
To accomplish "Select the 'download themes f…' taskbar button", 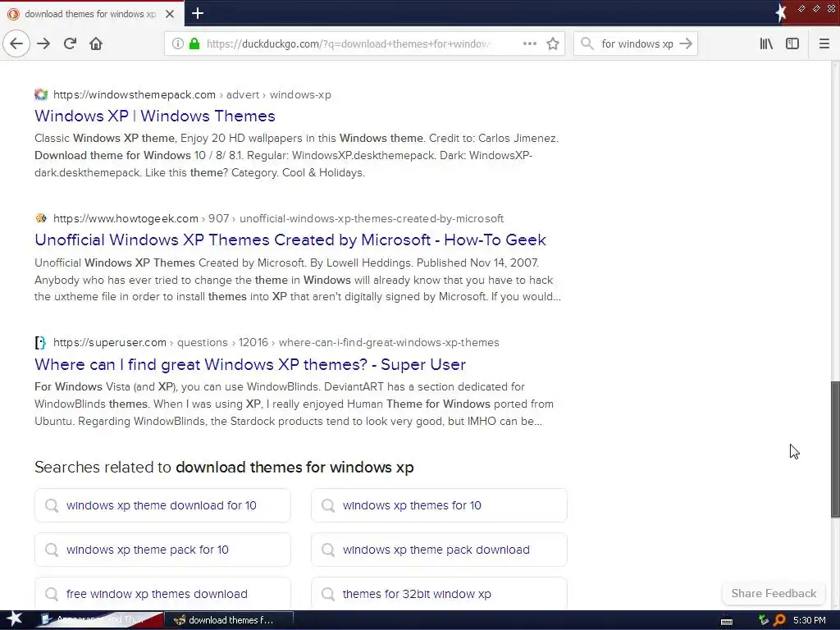I will pos(230,620).
